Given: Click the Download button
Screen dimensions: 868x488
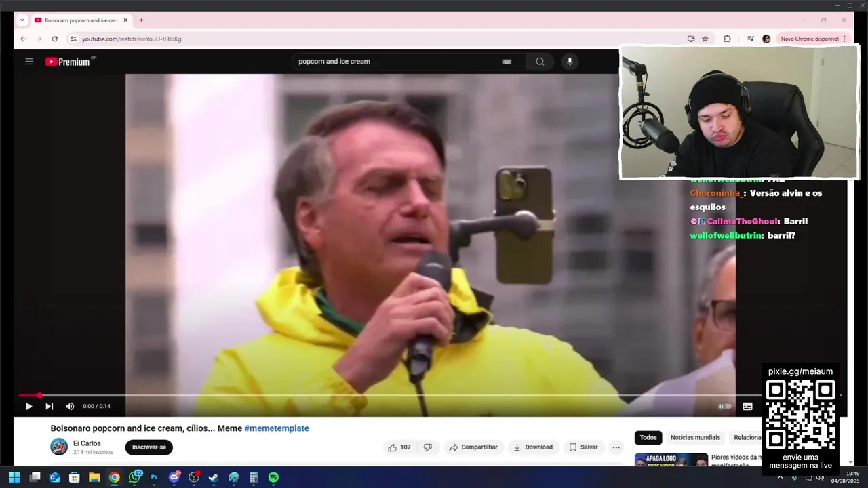Looking at the screenshot, I should [533, 447].
